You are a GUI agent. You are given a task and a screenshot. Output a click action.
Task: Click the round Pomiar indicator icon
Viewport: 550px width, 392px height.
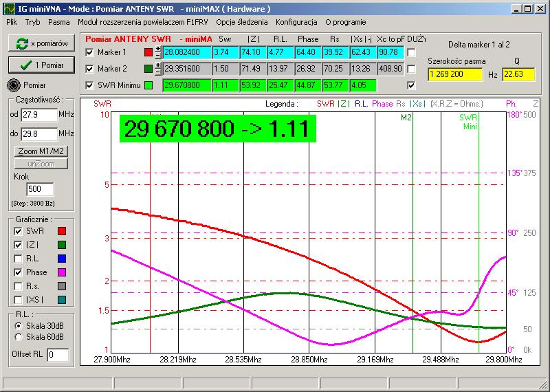click(x=14, y=85)
